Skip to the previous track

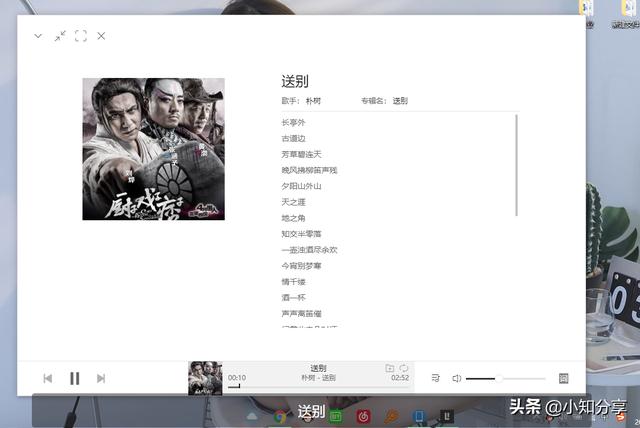48,379
